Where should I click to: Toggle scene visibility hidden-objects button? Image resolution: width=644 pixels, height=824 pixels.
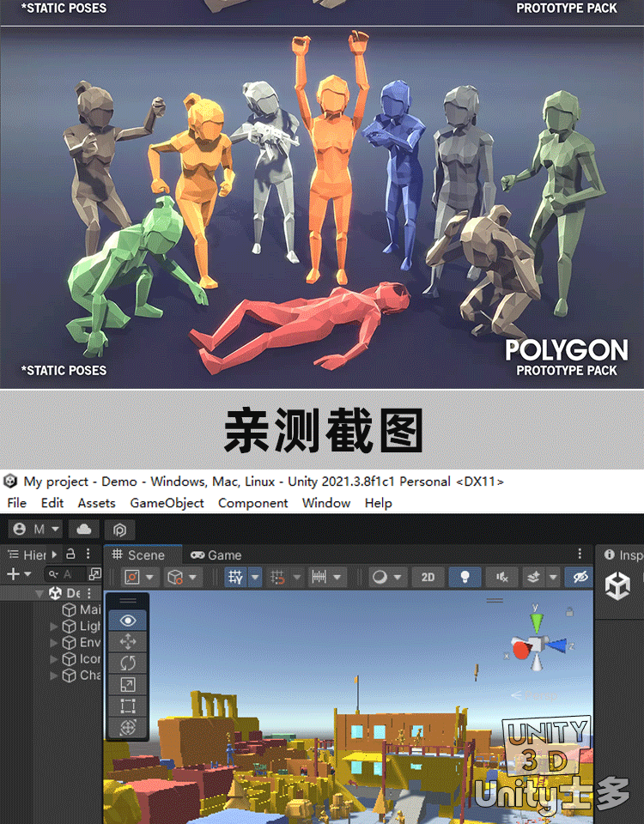click(580, 578)
